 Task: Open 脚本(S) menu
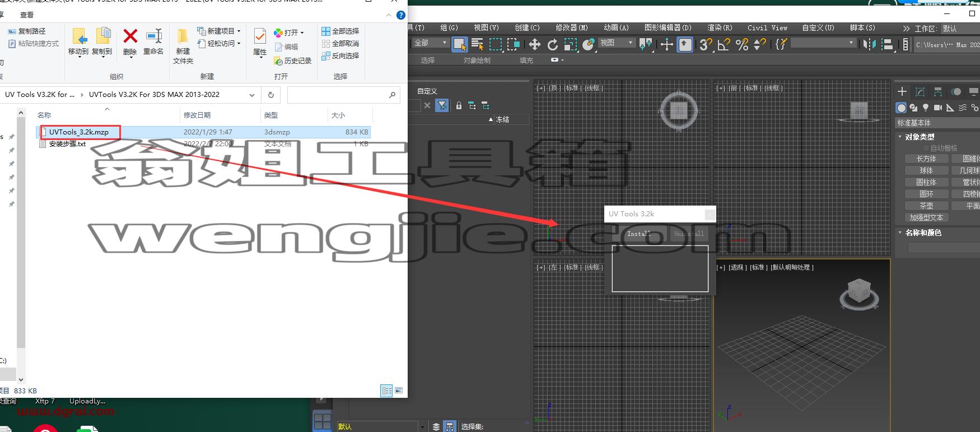[862, 27]
